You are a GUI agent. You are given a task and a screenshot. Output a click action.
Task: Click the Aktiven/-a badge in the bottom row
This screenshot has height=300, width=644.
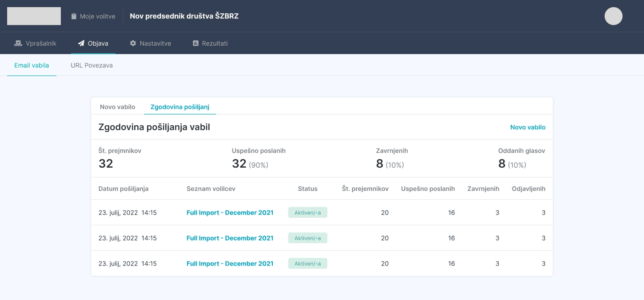pyautogui.click(x=308, y=263)
